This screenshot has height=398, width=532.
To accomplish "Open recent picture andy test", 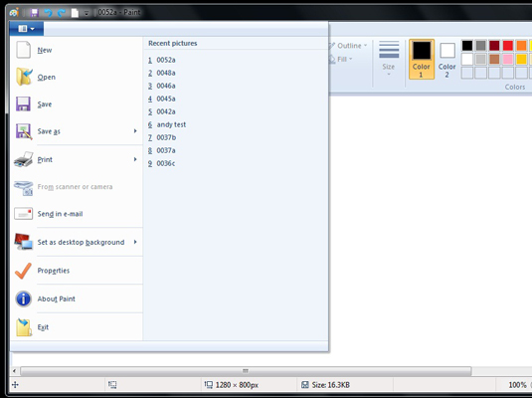I will pos(236,124).
